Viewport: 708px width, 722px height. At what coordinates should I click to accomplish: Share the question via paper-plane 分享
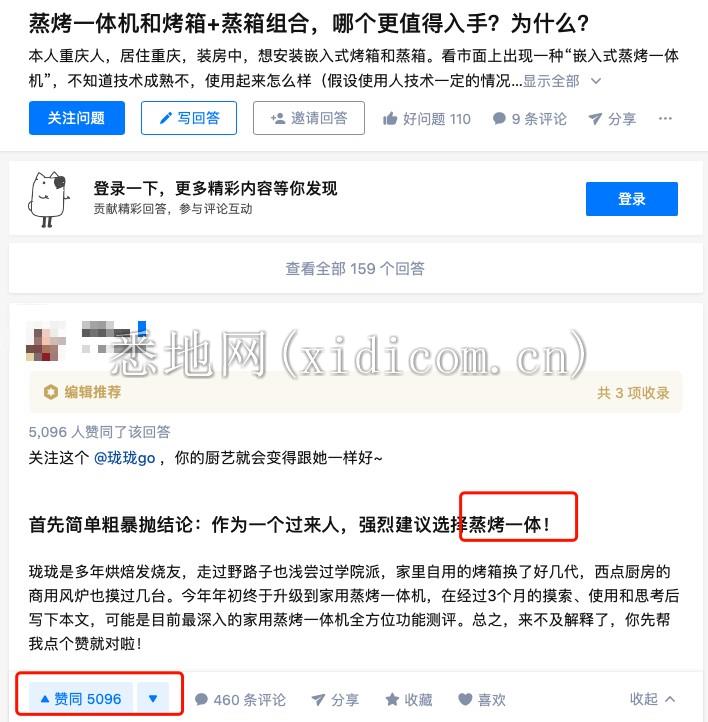612,119
